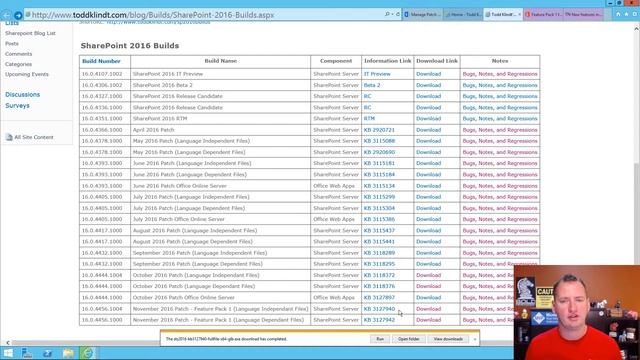Screen dimensions: 640x360
Task: Open the All Site Content link
Action: tap(34, 138)
